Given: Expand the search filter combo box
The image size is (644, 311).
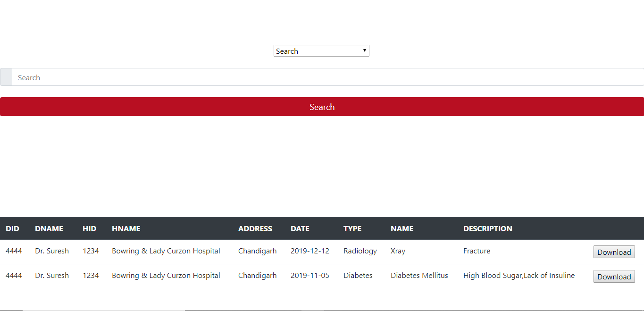Looking at the screenshot, I should (321, 50).
